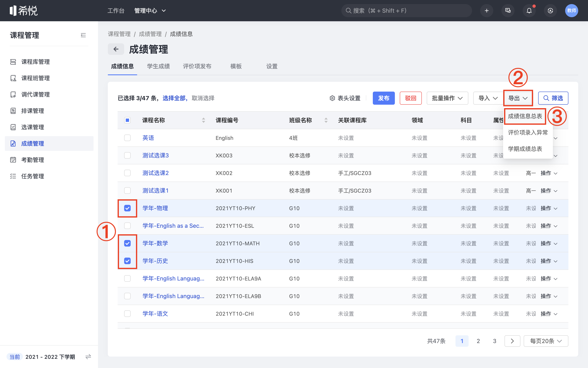Go to page 3
The width and height of the screenshot is (588, 368).
click(494, 341)
